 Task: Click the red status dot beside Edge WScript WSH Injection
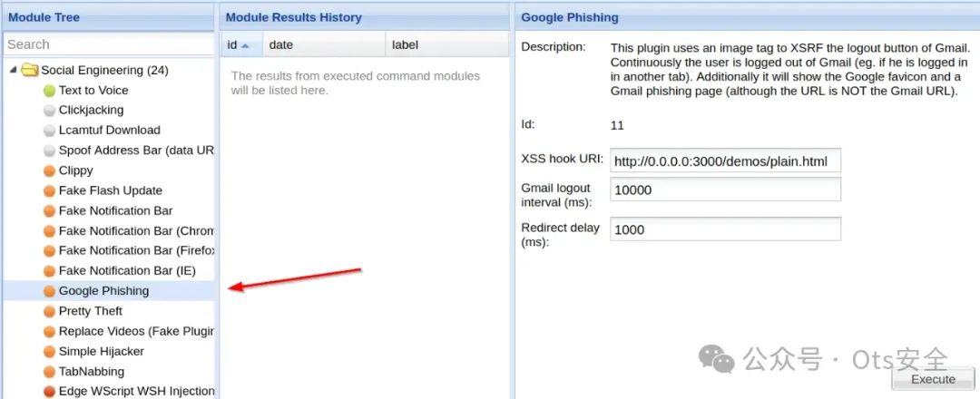49,392
